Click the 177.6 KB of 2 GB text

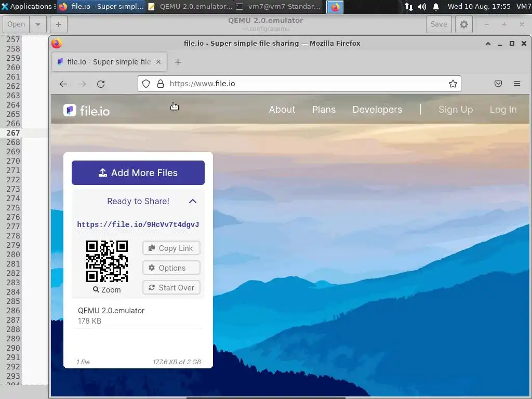tap(177, 362)
